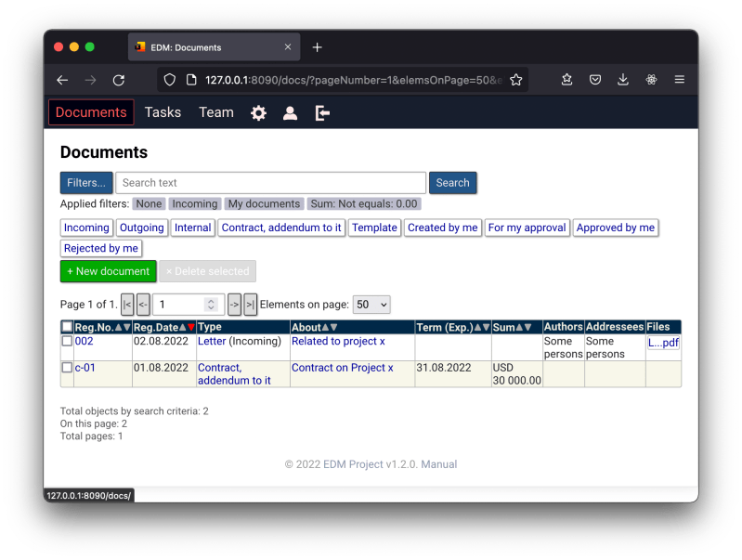
Task: Click + New document button
Action: [109, 271]
